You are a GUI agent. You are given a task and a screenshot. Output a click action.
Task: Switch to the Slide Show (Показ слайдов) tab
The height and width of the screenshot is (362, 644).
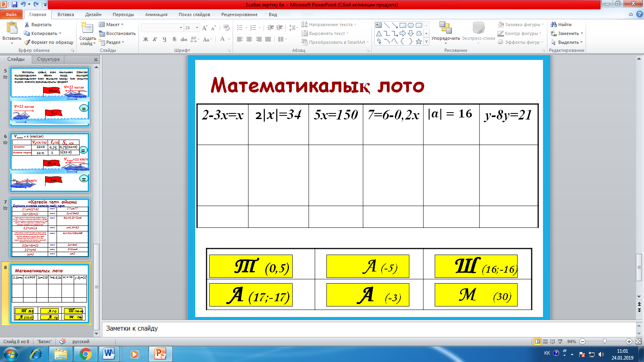click(x=194, y=14)
